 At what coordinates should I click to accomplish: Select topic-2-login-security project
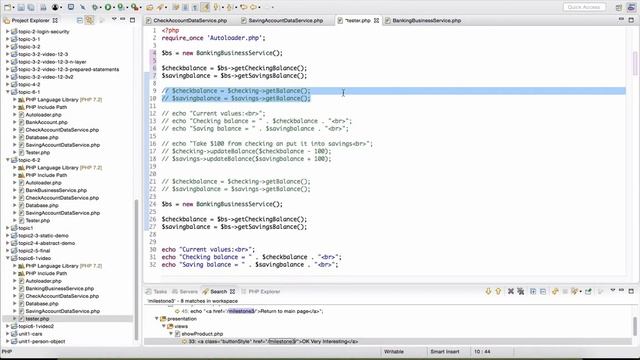pos(44,31)
